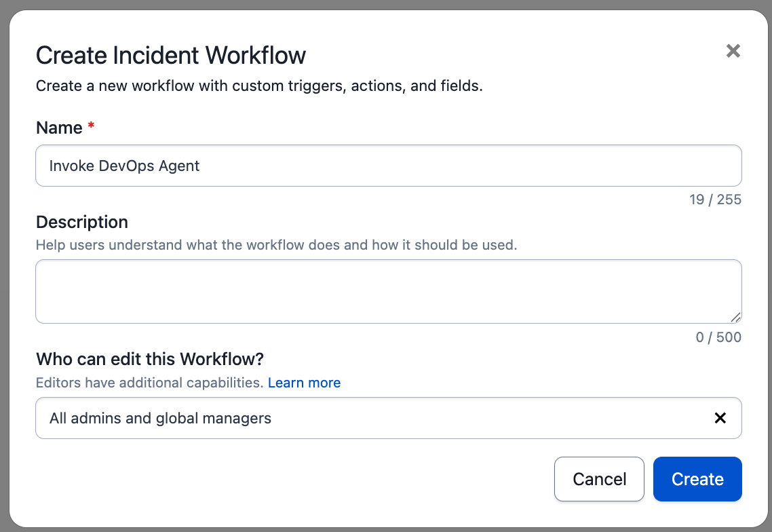Click inside the empty Description text area
The image size is (772, 532).
(x=388, y=291)
